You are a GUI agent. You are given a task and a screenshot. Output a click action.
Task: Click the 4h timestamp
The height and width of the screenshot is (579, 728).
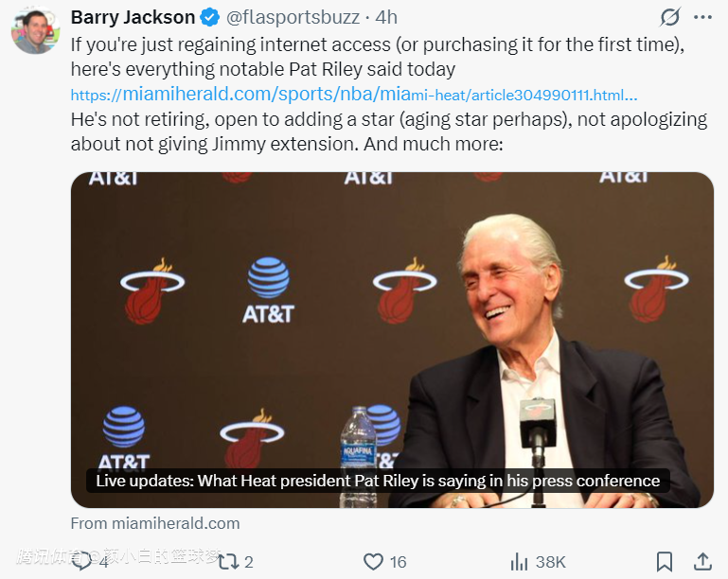(386, 18)
